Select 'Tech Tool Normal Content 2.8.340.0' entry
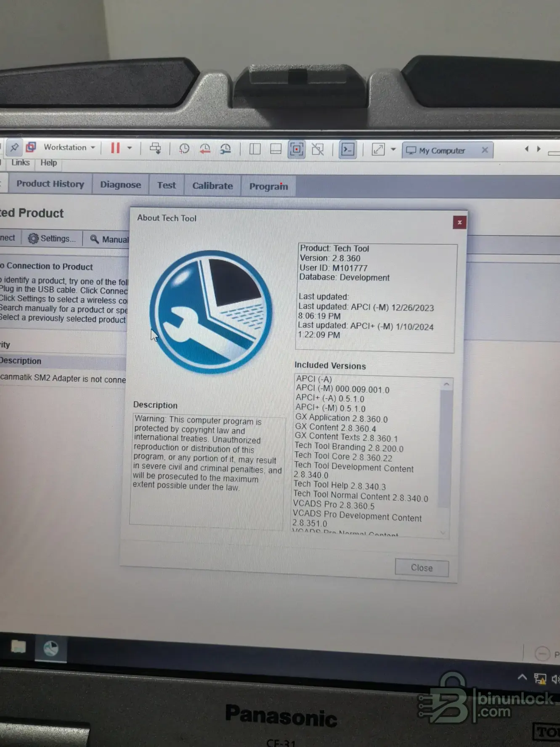560x747 pixels. coord(361,496)
